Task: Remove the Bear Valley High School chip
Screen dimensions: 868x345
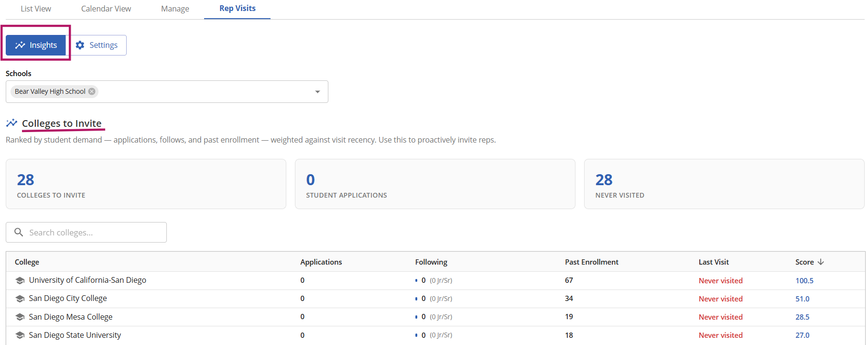Action: pyautogui.click(x=92, y=91)
